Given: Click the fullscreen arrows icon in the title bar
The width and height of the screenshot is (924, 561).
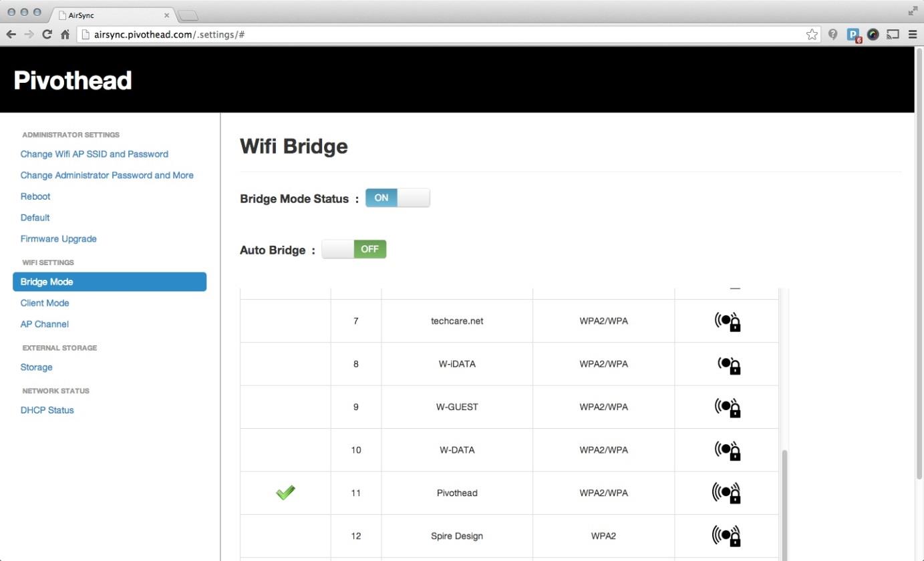Looking at the screenshot, I should coord(913,11).
